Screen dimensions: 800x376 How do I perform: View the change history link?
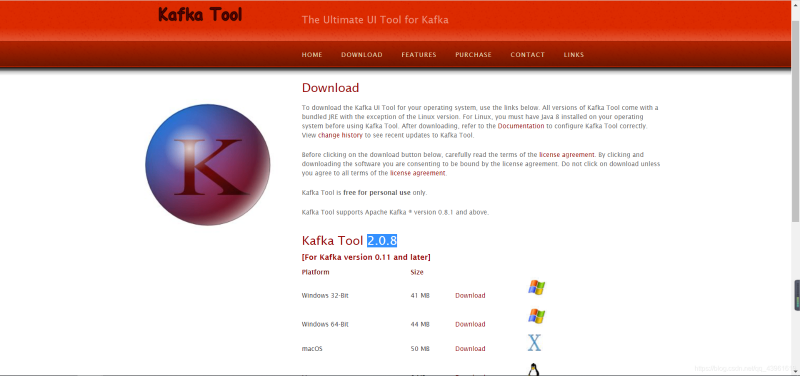(x=340, y=135)
